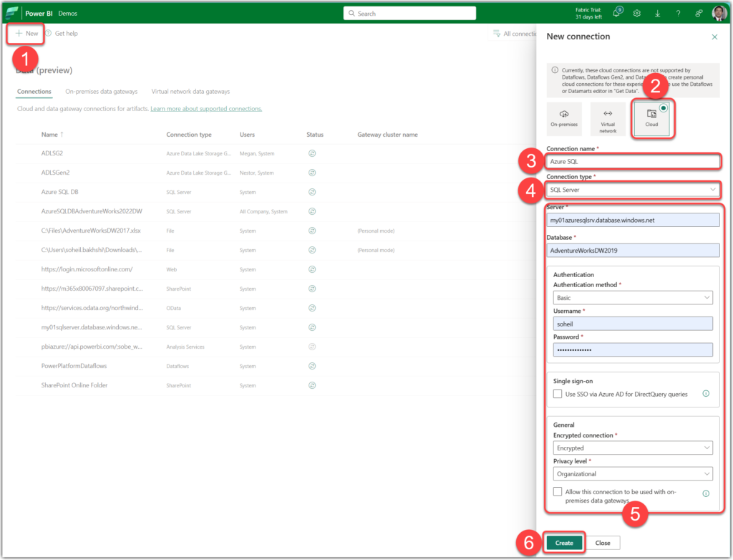Click the Server input field

pyautogui.click(x=633, y=221)
